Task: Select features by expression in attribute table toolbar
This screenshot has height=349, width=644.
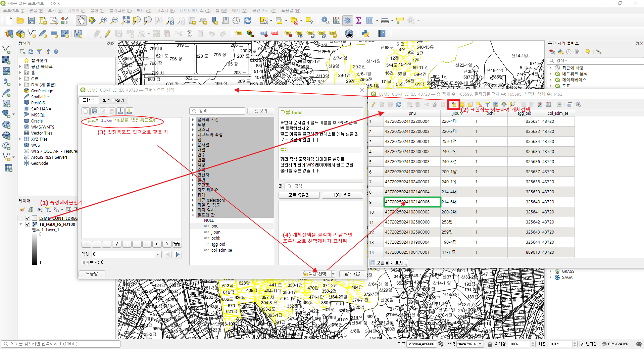Action: click(x=453, y=104)
